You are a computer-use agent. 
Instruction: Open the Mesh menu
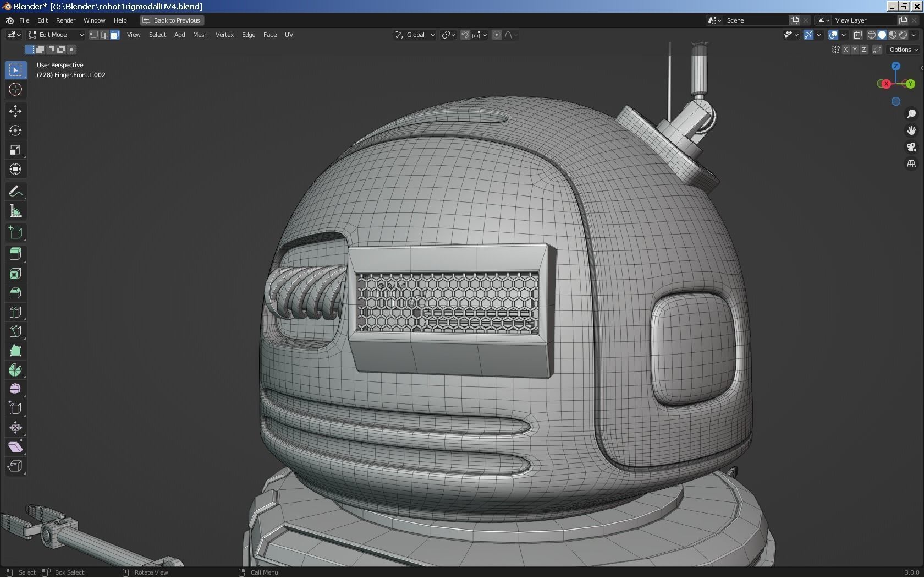(200, 35)
